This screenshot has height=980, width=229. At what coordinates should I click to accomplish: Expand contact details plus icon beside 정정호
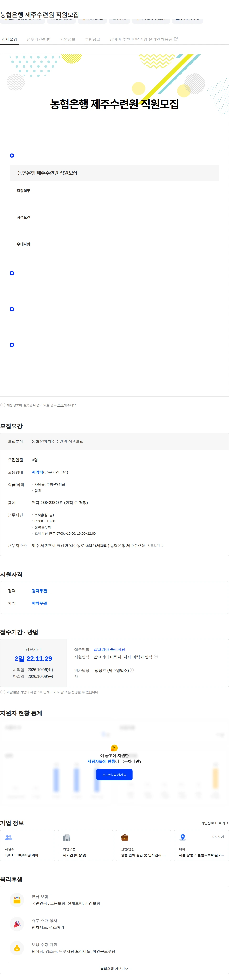click(132, 670)
